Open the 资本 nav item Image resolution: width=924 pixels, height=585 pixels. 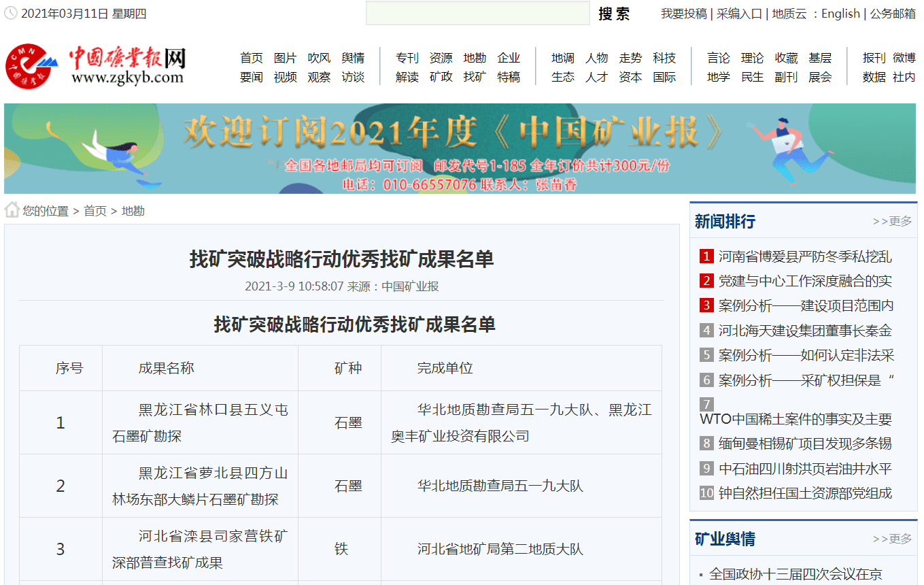coord(630,77)
